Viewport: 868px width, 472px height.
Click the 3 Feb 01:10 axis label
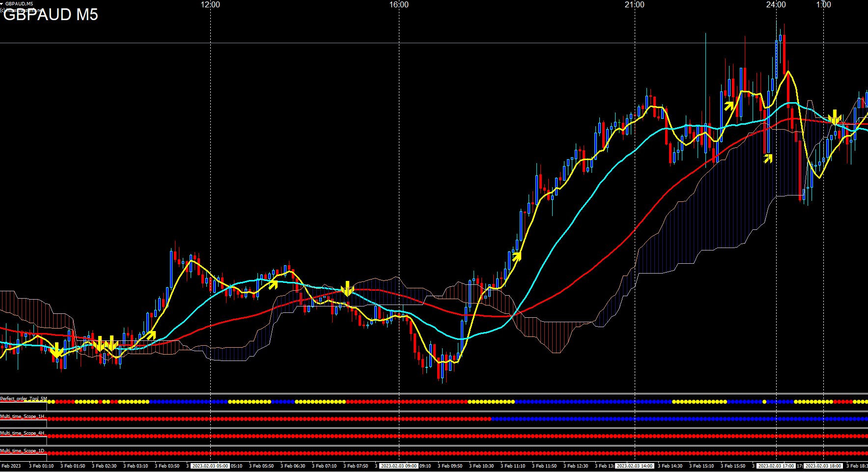point(41,466)
